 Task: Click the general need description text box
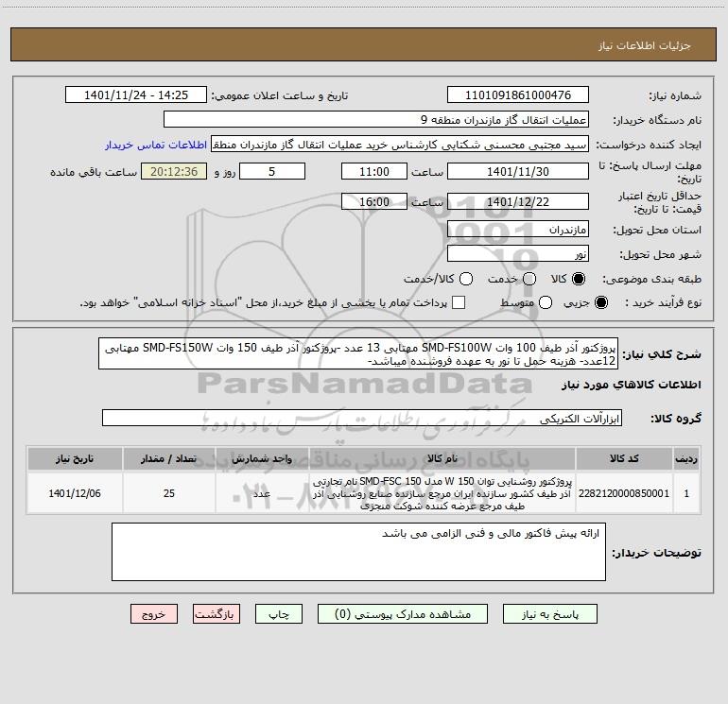point(358,353)
